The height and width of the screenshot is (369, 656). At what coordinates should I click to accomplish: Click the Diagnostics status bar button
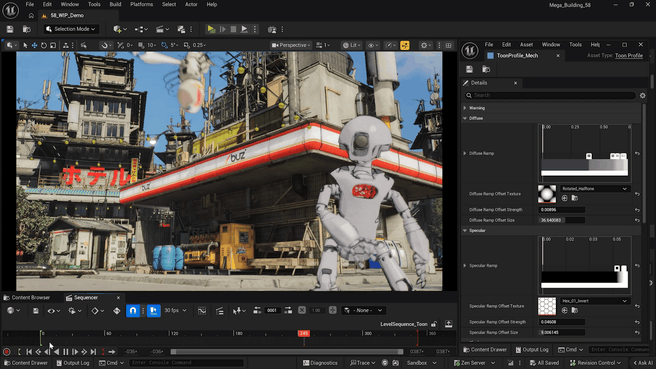pos(320,363)
